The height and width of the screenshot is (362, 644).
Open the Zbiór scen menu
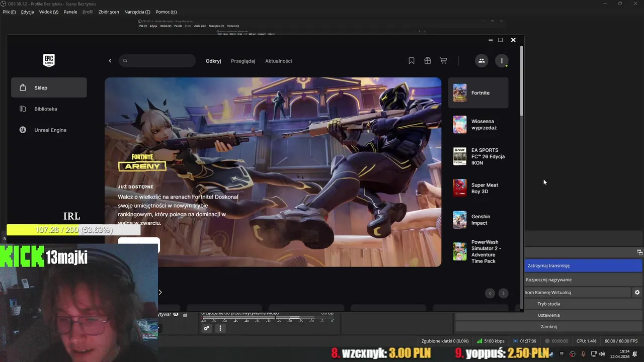click(x=109, y=12)
